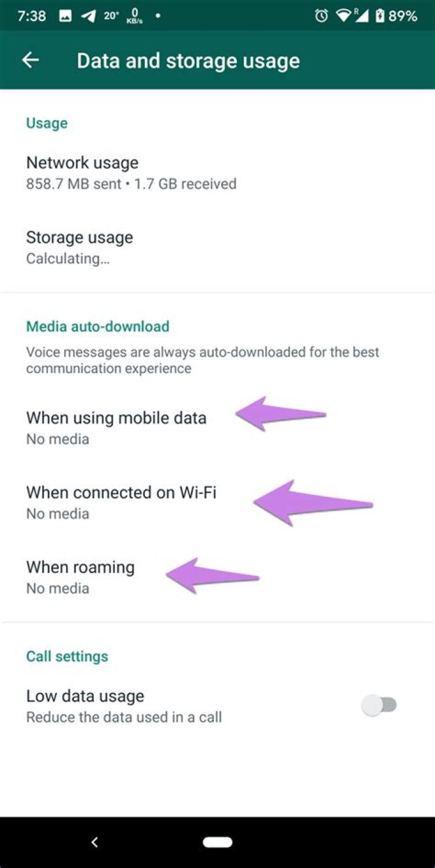Tap the alarm clock status icon
The height and width of the screenshot is (868, 435).
321,16
